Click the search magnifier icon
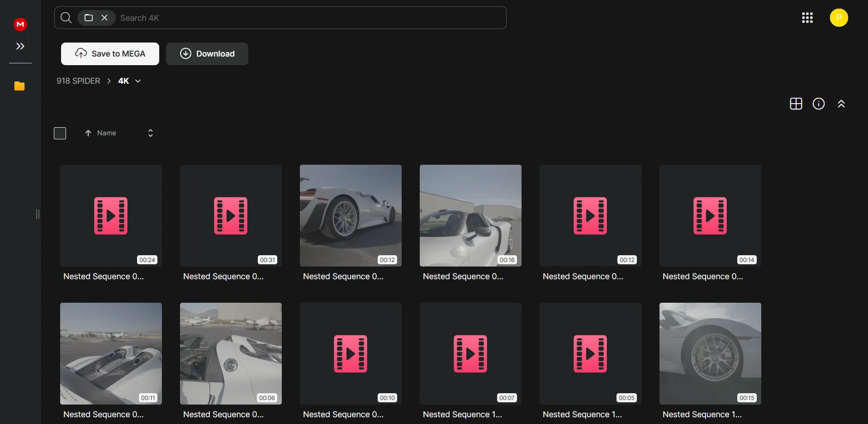The image size is (868, 424). click(x=66, y=18)
